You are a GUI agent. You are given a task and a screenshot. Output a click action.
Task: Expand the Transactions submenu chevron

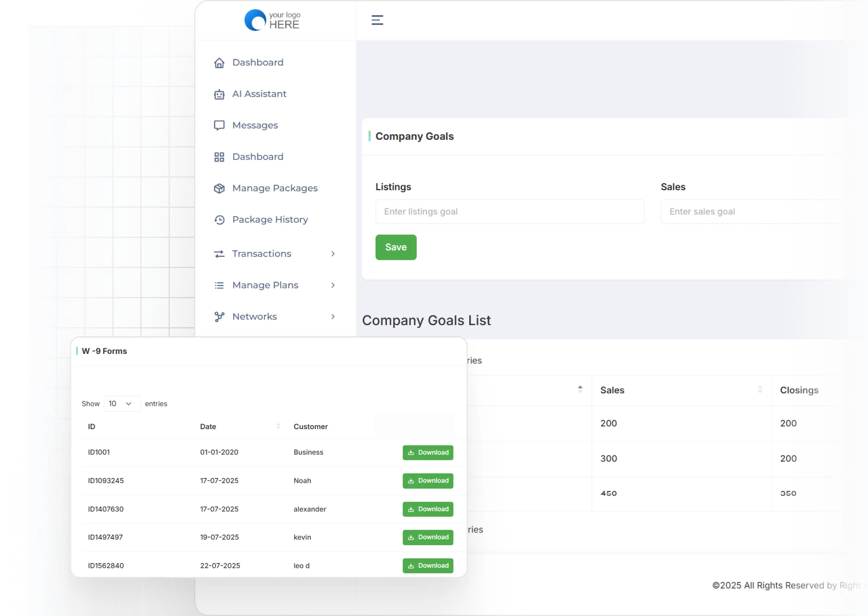(x=333, y=254)
